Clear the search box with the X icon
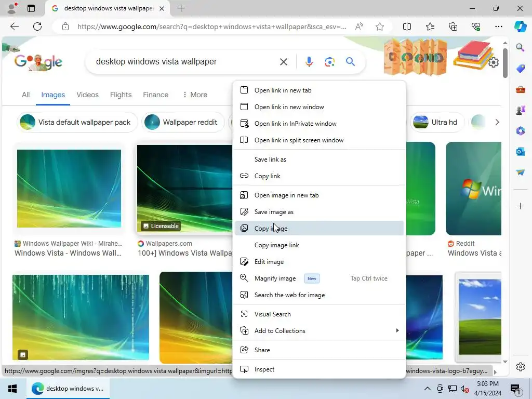The height and width of the screenshot is (399, 532). (x=283, y=62)
